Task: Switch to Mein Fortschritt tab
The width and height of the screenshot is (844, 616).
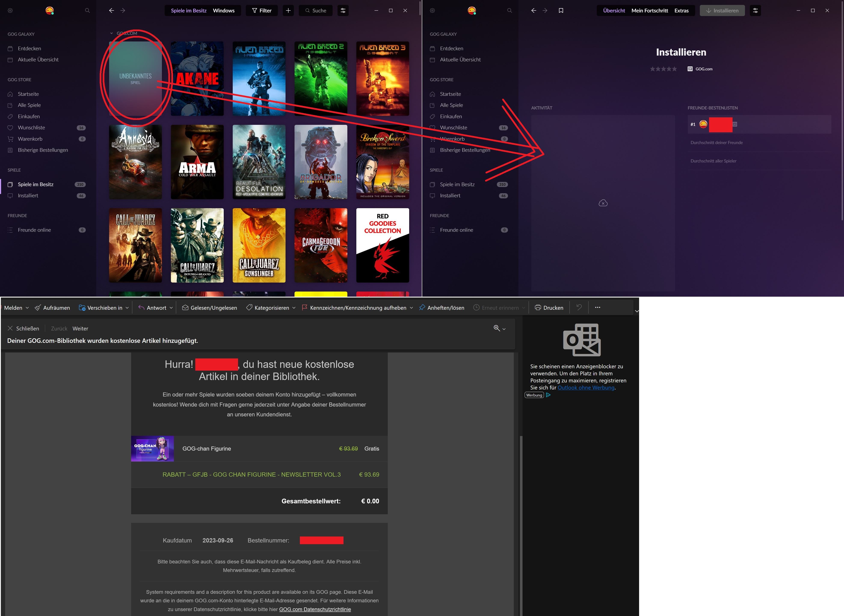Action: pyautogui.click(x=650, y=10)
